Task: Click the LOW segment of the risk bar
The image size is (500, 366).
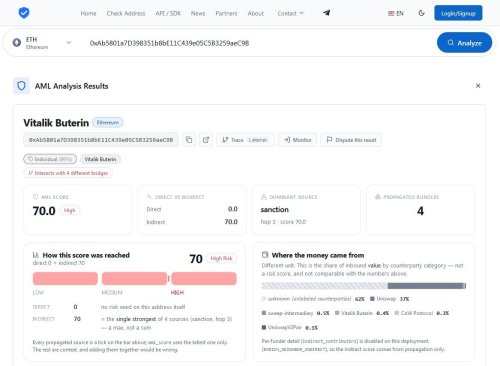Action: click(x=65, y=279)
